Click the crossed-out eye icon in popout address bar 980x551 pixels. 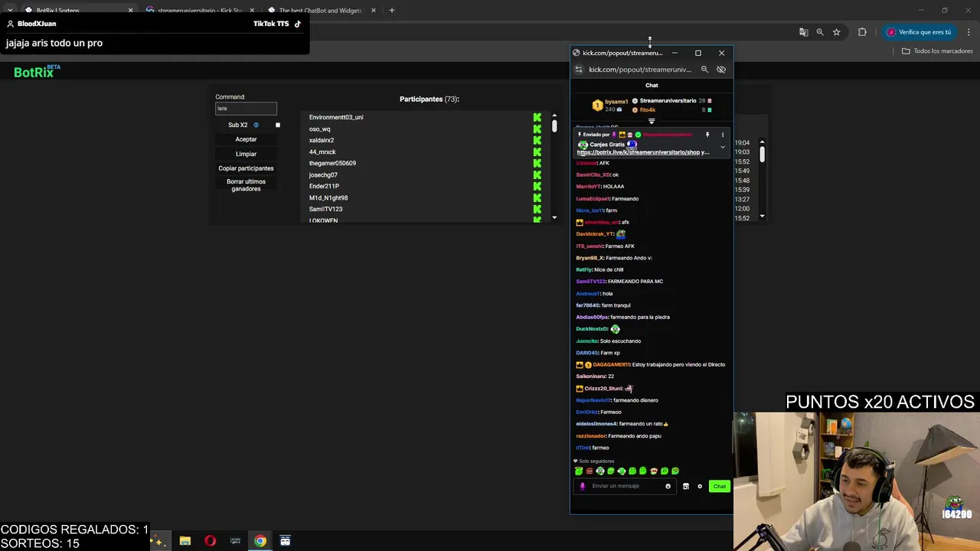[x=721, y=70]
